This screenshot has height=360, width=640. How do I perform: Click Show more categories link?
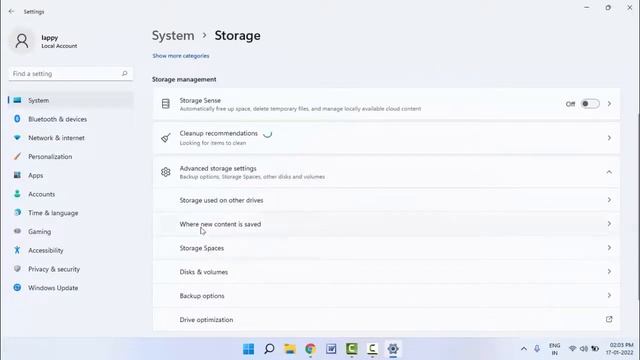181,56
